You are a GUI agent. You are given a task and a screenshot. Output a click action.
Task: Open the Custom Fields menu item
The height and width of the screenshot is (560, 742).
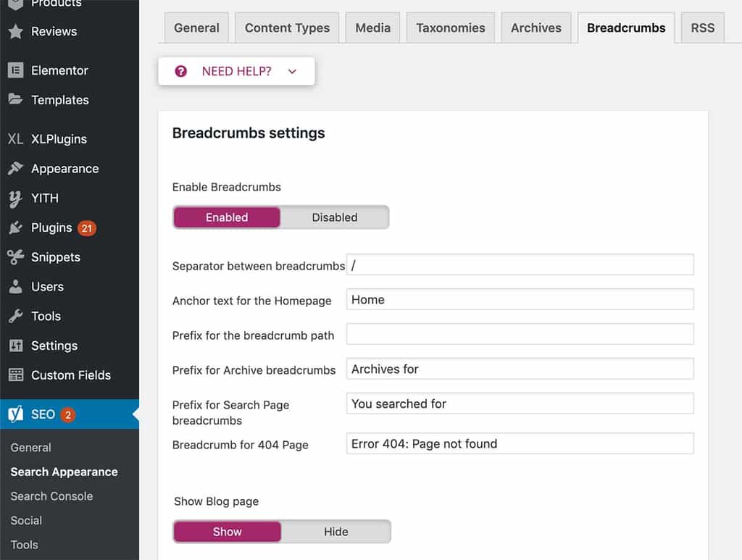(70, 375)
